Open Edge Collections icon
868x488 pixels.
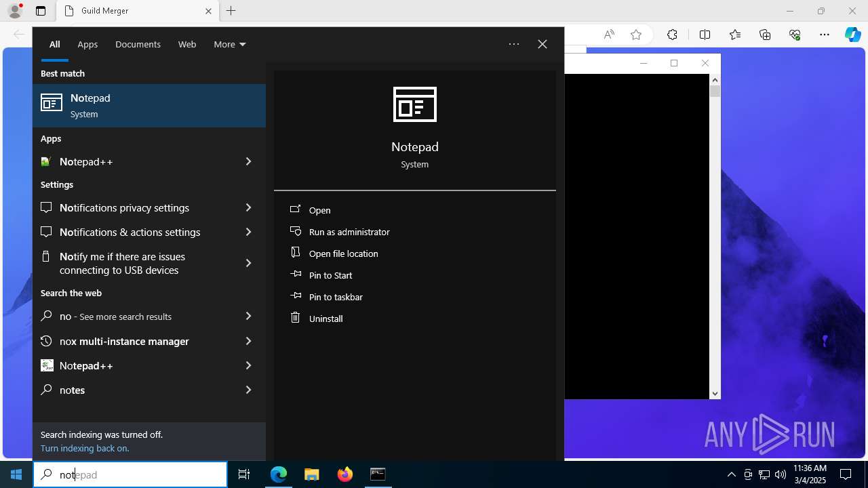pyautogui.click(x=765, y=35)
